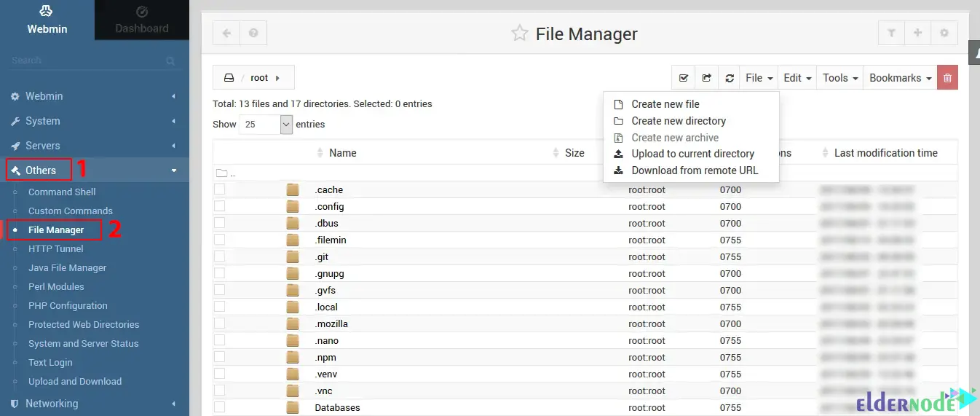Open the File dropdown menu

tap(759, 78)
